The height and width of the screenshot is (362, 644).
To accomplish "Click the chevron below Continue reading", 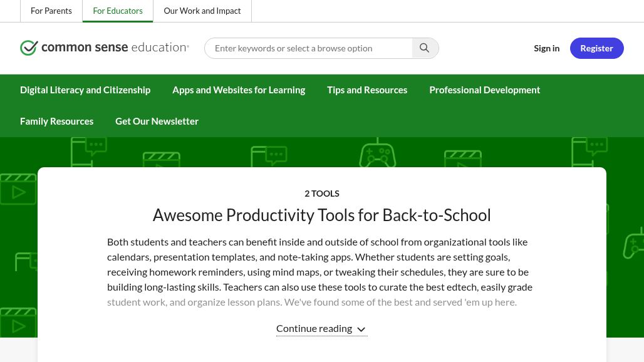I will [x=361, y=329].
